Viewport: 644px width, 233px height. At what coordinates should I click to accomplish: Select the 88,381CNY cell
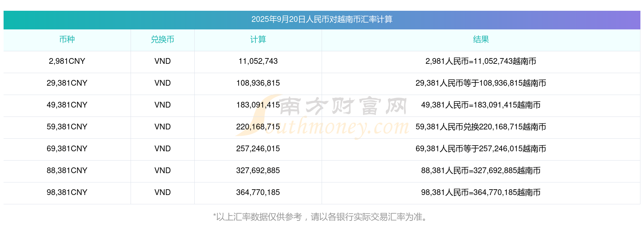click(67, 171)
